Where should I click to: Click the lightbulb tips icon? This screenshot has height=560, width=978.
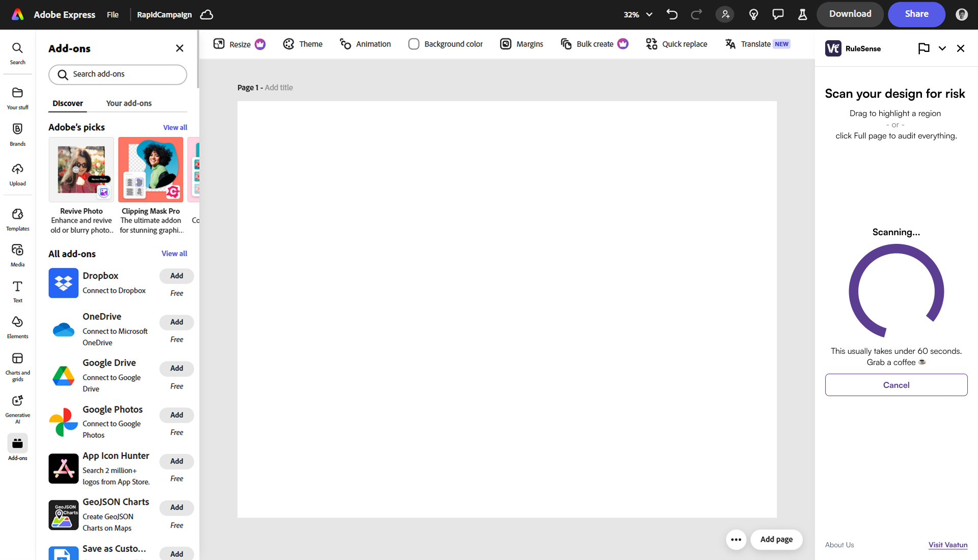coord(753,14)
